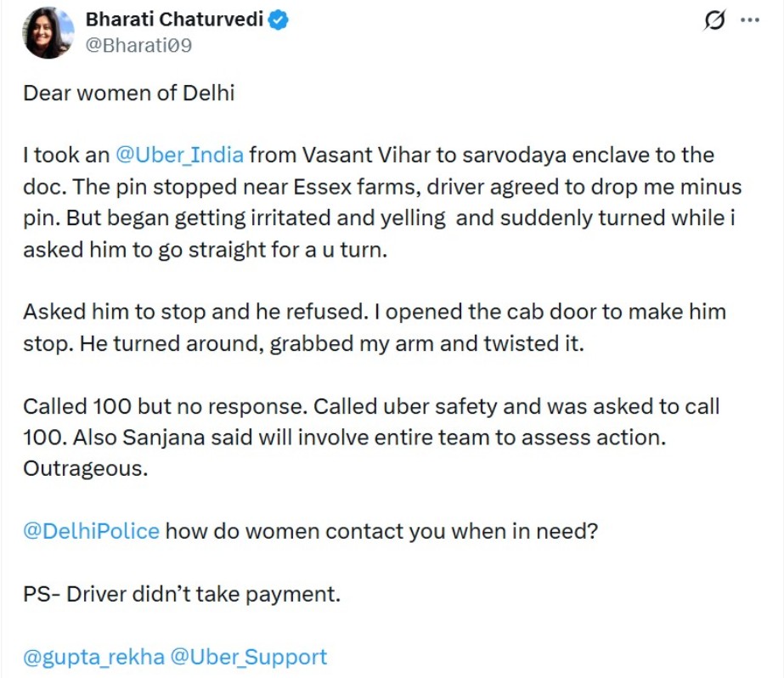The height and width of the screenshot is (678, 784).
Task: Open the @Bharati09 handle link
Action: coord(138,45)
